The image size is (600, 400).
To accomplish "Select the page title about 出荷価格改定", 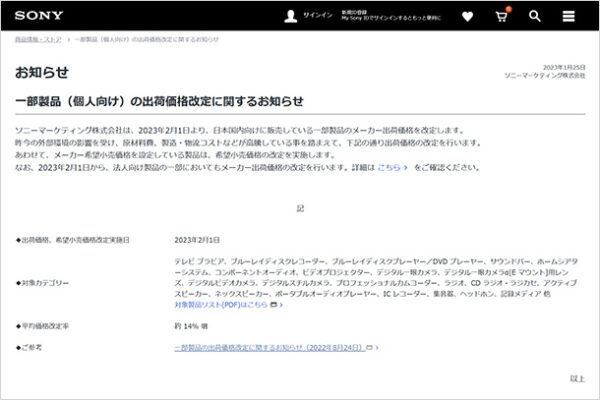I will [x=159, y=101].
